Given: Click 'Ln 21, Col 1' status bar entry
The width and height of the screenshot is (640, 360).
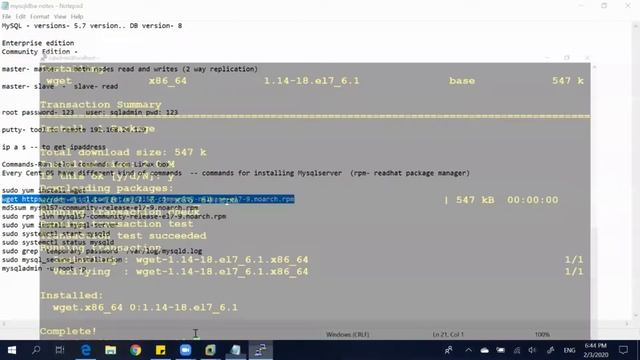Looking at the screenshot, I should coord(448,334).
